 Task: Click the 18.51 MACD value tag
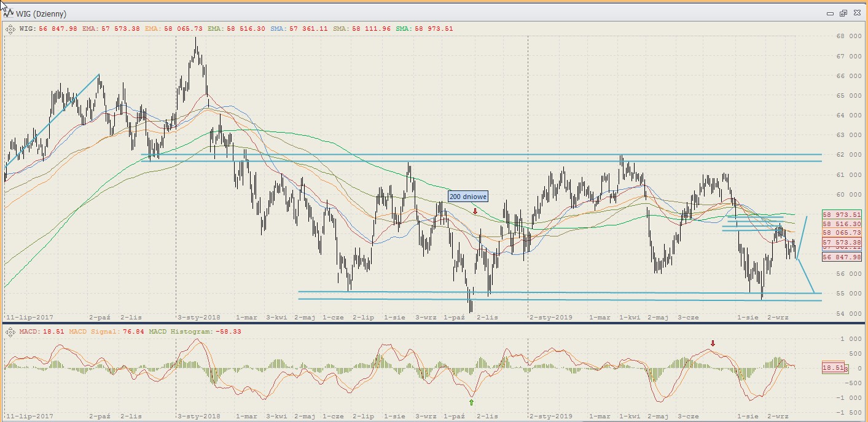click(834, 367)
